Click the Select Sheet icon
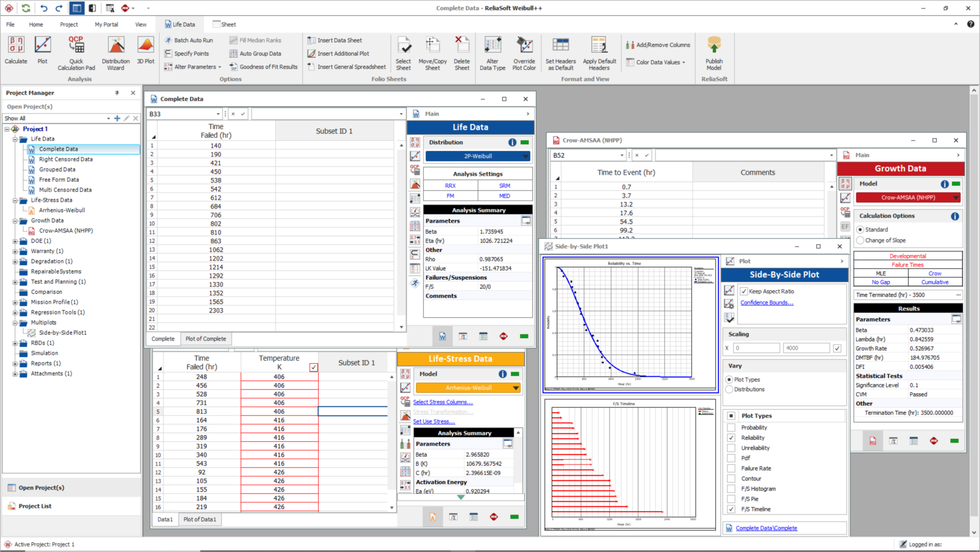 coord(403,53)
